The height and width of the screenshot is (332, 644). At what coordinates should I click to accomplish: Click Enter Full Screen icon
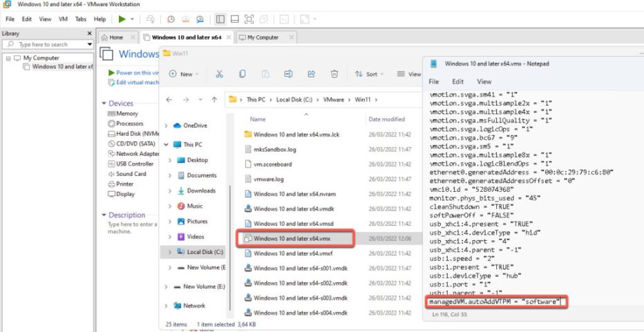(249, 19)
